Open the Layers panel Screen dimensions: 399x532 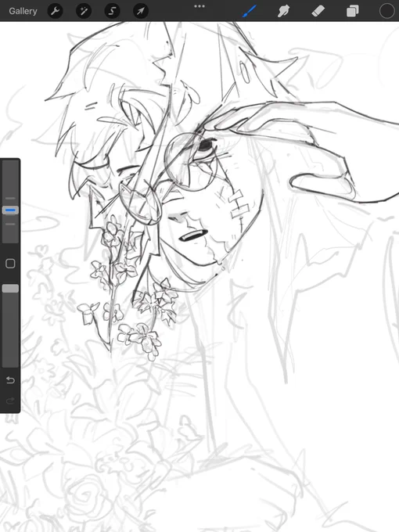353,11
